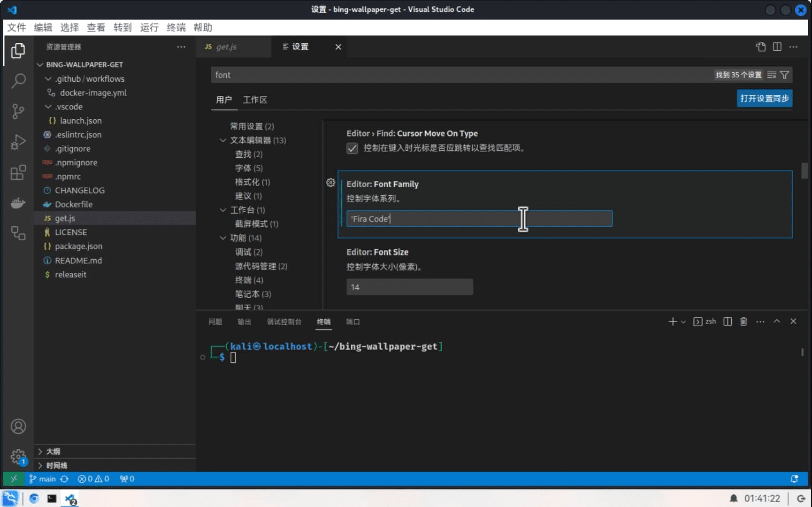Open the 文件 menu
Image resolution: width=812 pixels, height=507 pixels.
pyautogui.click(x=16, y=27)
